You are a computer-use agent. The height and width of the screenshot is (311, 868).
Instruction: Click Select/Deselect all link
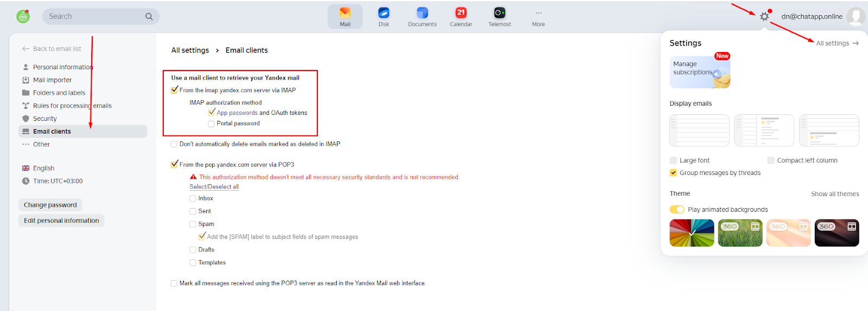click(x=214, y=187)
